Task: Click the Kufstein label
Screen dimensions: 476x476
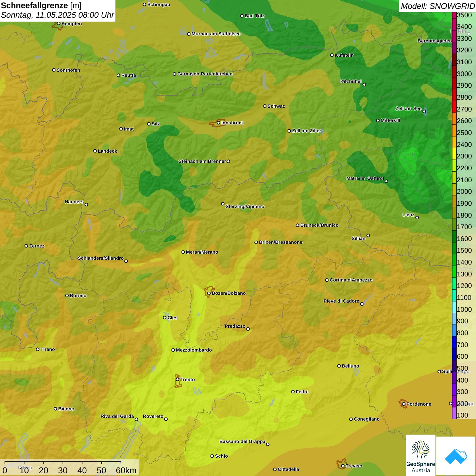Action: click(344, 55)
